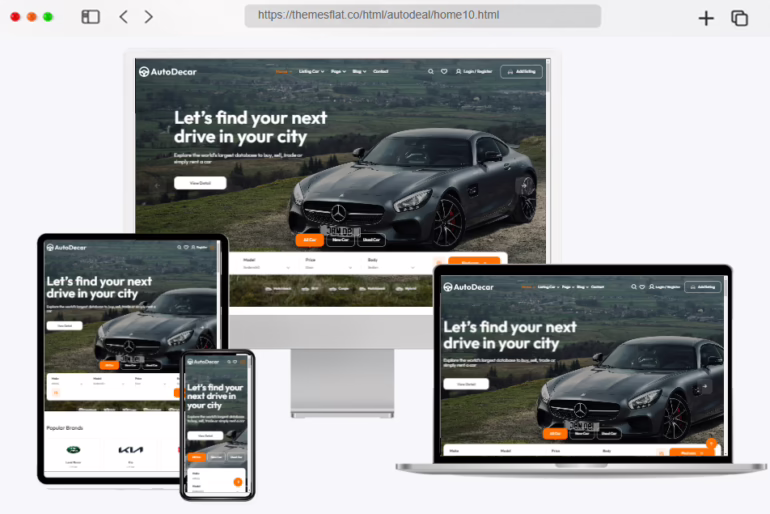The width and height of the screenshot is (770, 514).
Task: Expand Blog menu on desktop monitor
Action: [x=359, y=72]
